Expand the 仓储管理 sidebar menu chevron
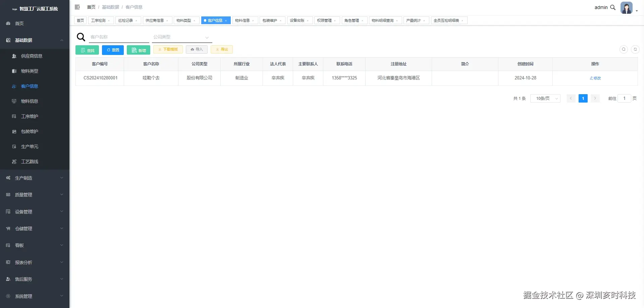 (62, 229)
